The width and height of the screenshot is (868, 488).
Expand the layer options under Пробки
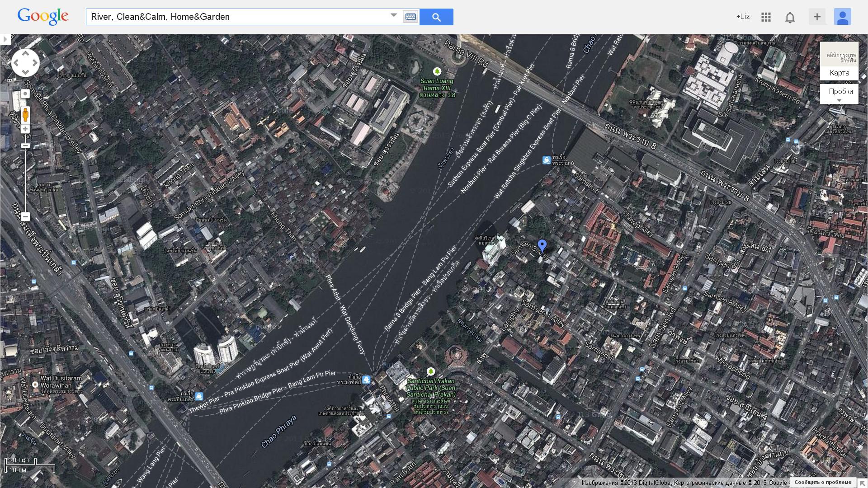click(x=840, y=100)
